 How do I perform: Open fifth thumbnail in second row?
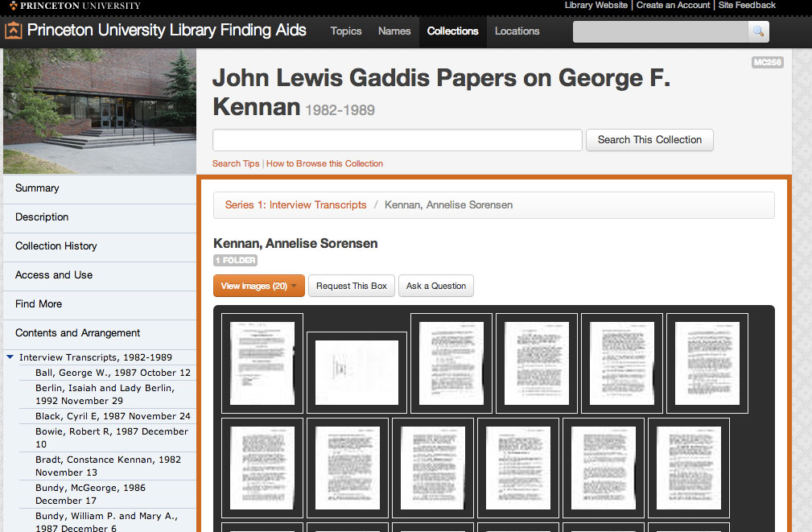click(604, 468)
